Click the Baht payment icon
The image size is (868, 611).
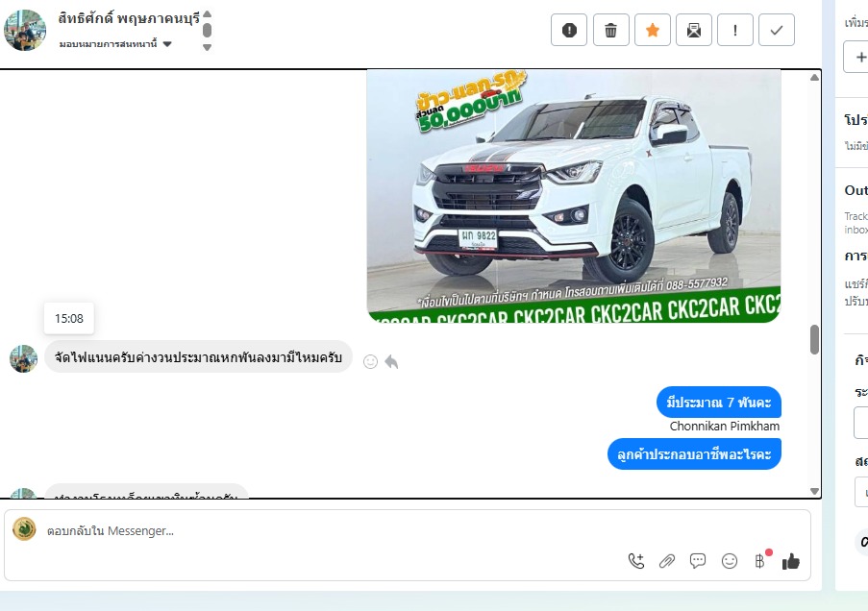(759, 561)
